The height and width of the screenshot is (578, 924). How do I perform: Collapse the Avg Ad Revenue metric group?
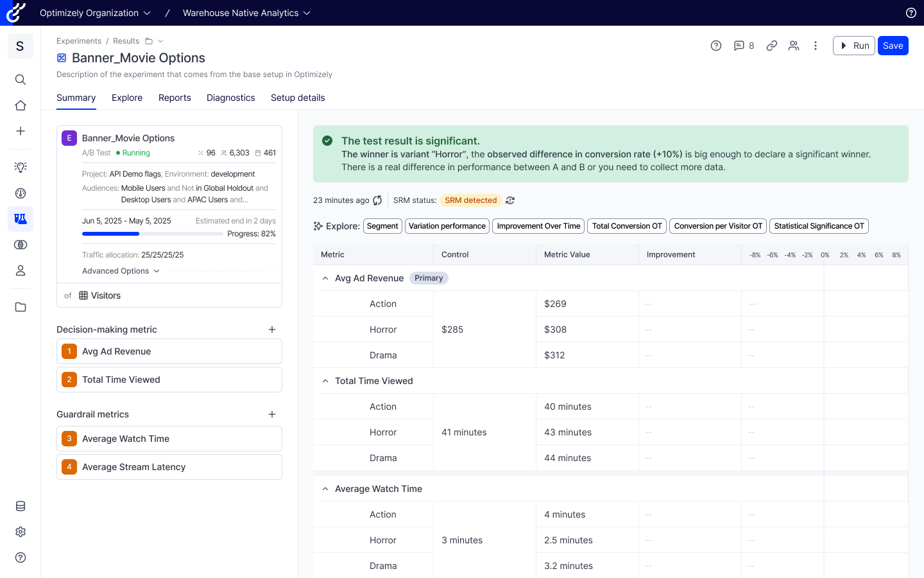tap(325, 278)
